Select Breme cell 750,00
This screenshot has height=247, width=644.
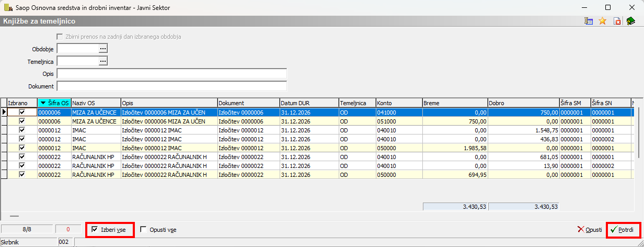click(454, 121)
